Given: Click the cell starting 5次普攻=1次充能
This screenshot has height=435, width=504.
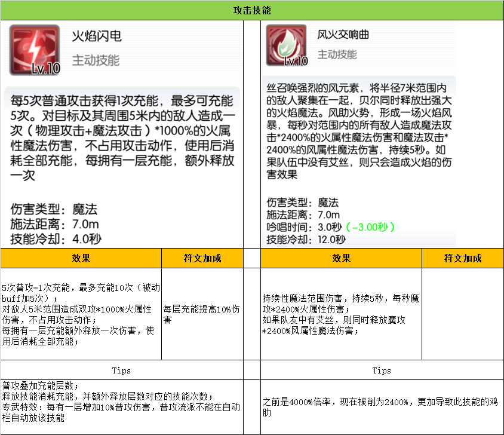Looking at the screenshot, I should (x=81, y=314).
